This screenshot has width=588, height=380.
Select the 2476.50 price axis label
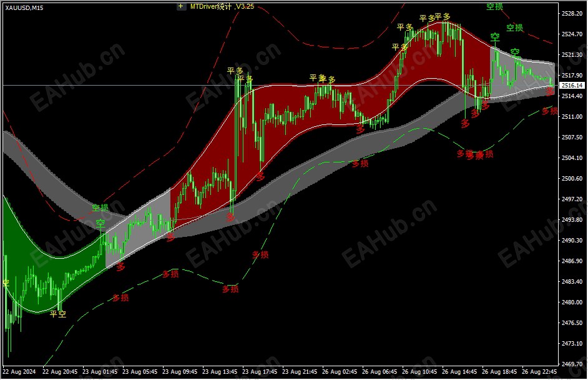[x=572, y=323]
